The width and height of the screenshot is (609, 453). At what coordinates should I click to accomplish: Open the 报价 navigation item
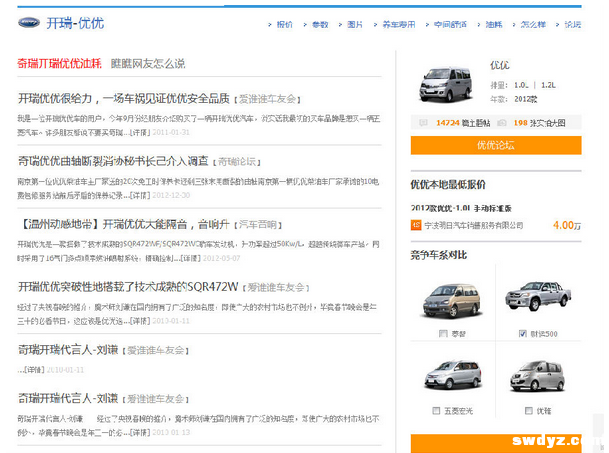point(284,24)
